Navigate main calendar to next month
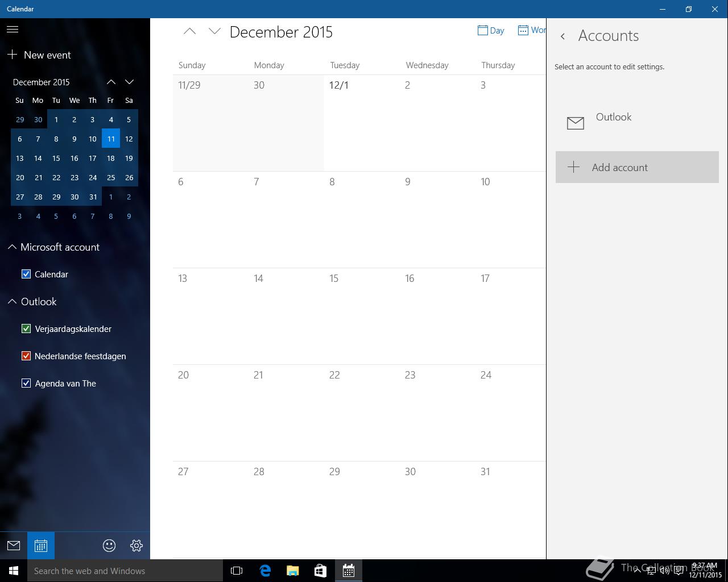The width and height of the screenshot is (728, 582). point(214,32)
